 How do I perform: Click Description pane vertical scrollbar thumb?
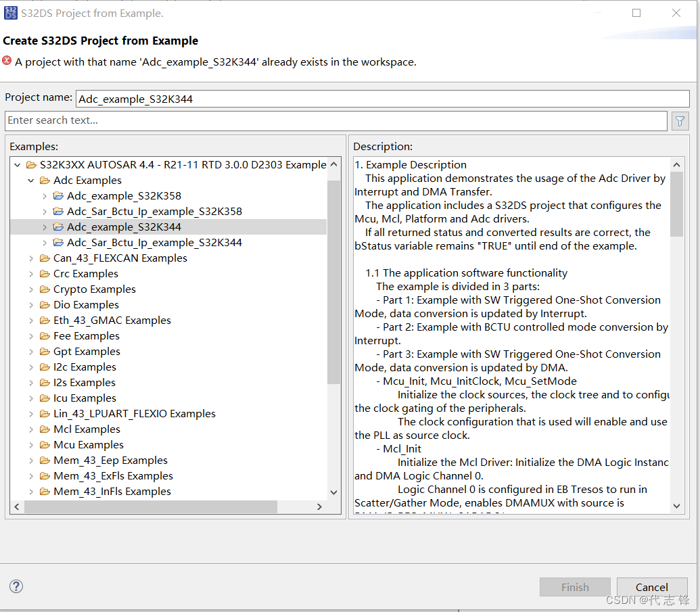click(x=676, y=204)
